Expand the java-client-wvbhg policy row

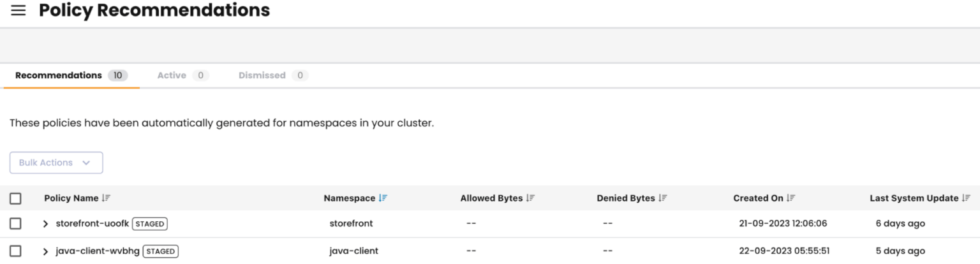point(45,251)
